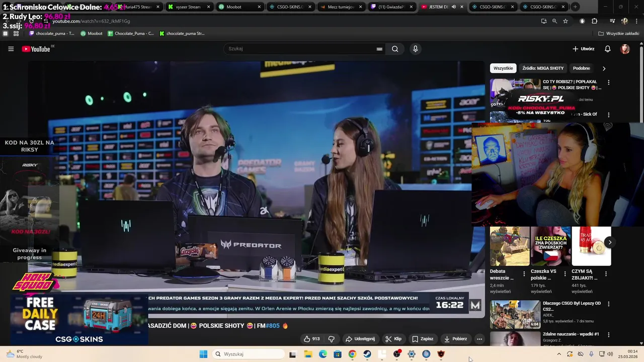The width and height of the screenshot is (644, 362).
Task: Start voice search with microphone icon
Action: coord(415,49)
